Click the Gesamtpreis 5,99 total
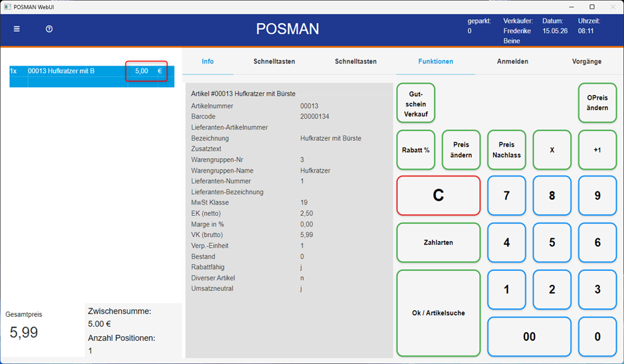The width and height of the screenshot is (624, 364). pyautogui.click(x=24, y=333)
